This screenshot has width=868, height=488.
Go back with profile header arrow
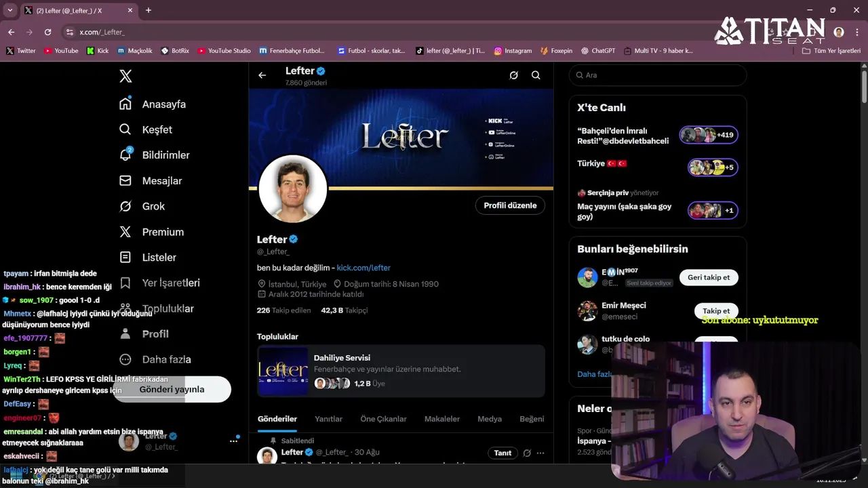tap(262, 75)
